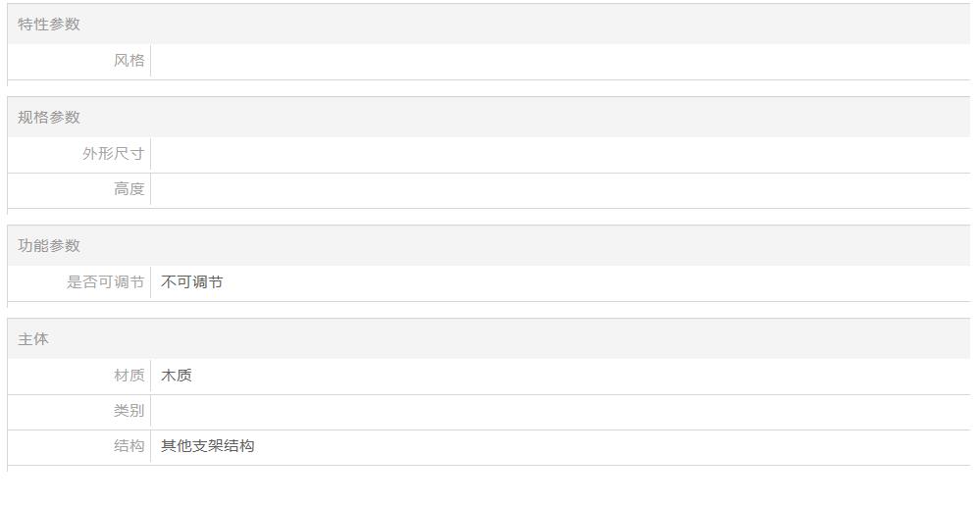
Task: Select the 高度 label
Action: click(129, 189)
